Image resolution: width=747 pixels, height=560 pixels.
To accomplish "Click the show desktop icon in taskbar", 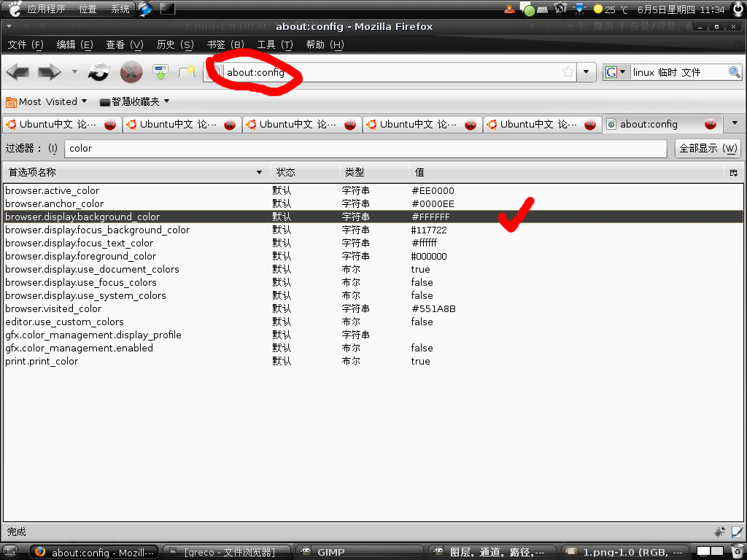I will (x=9, y=553).
